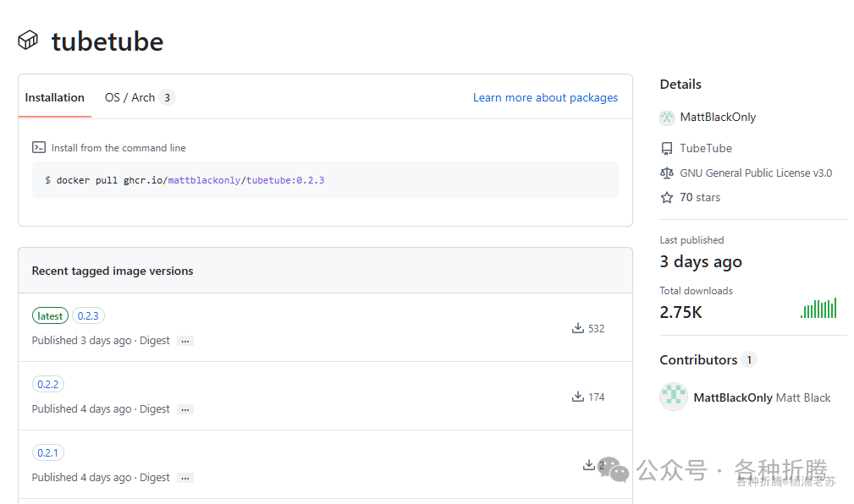This screenshot has height=504, width=854.
Task: Click the Details heading
Action: [x=680, y=85]
